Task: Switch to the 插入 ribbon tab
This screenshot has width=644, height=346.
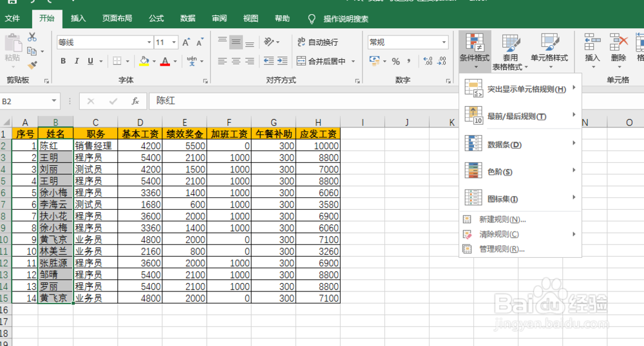Action: coord(78,19)
